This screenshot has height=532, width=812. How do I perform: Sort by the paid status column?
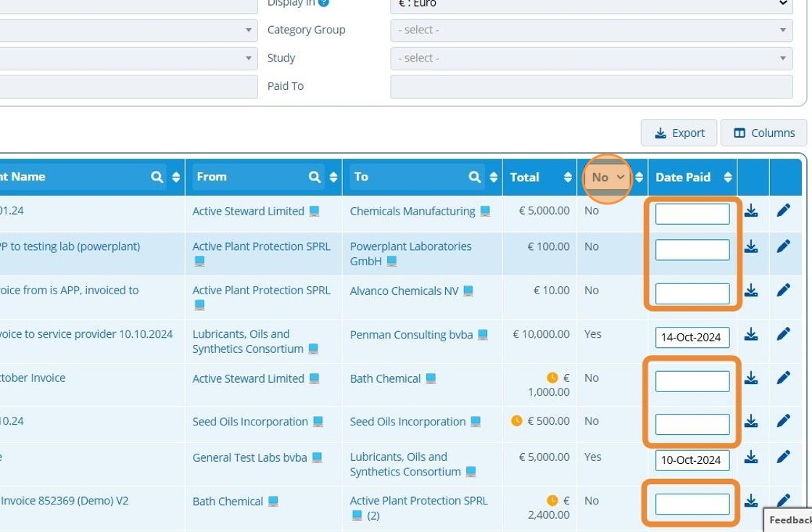(x=639, y=177)
